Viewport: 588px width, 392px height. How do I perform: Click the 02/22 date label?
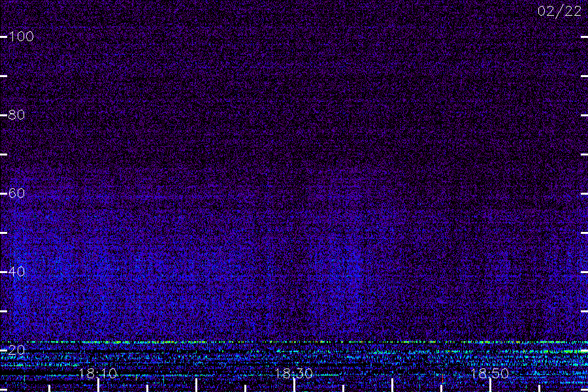click(x=559, y=11)
